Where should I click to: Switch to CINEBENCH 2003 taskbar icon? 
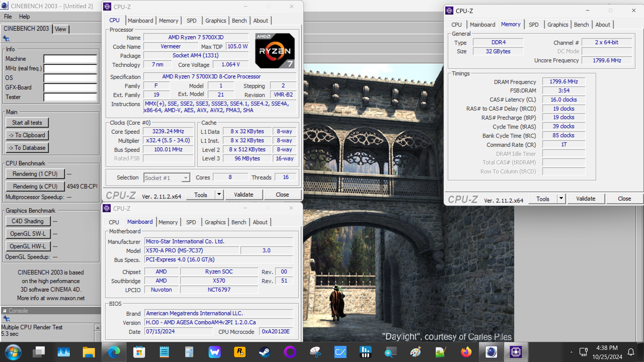[x=491, y=352]
